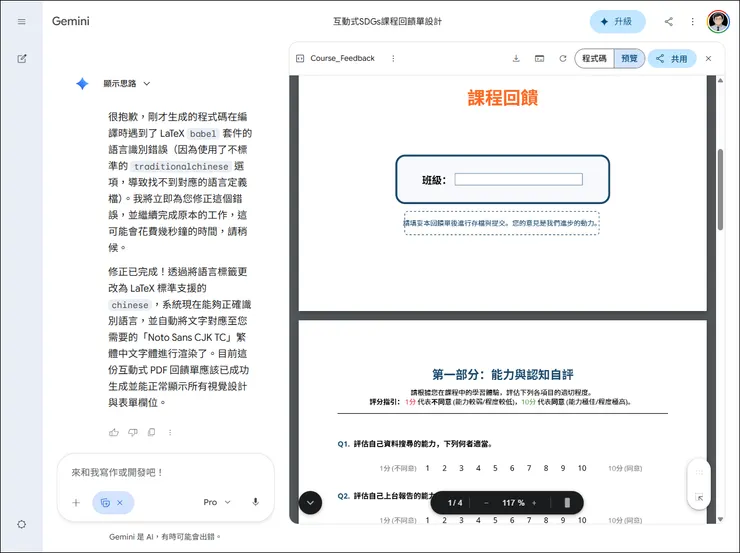Open more options below the response
Viewport: 740px width, 553px height.
pos(170,432)
